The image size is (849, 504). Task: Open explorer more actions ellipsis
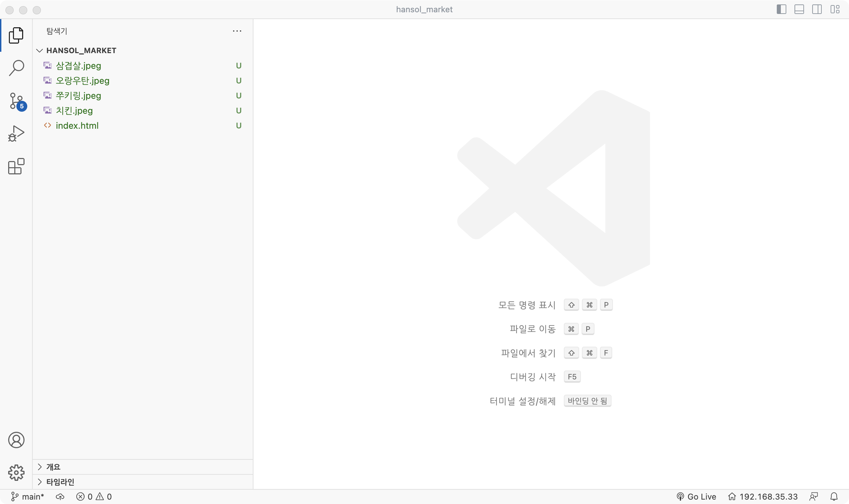click(x=237, y=31)
